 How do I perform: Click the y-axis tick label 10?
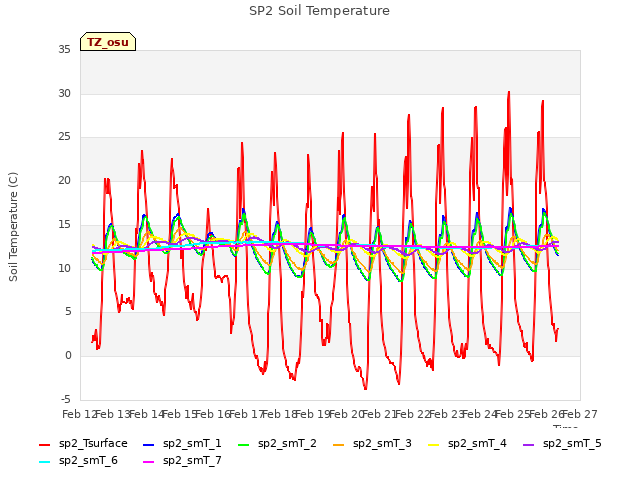[64, 268]
